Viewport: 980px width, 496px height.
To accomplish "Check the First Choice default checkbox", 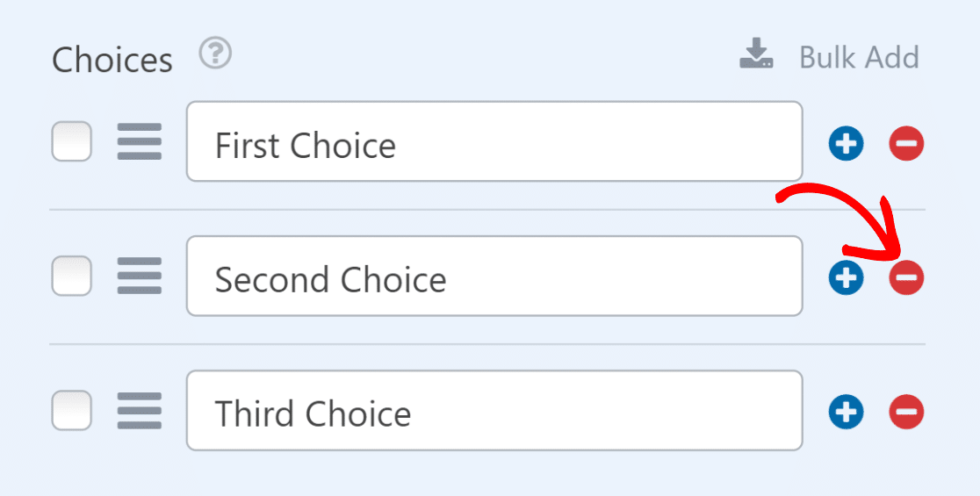I will tap(71, 142).
